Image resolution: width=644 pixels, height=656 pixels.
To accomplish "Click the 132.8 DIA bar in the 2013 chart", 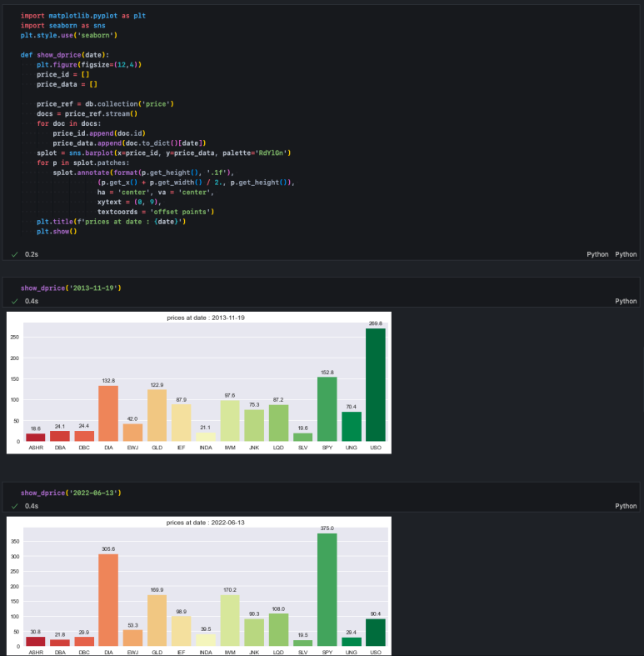I will 108,413.
